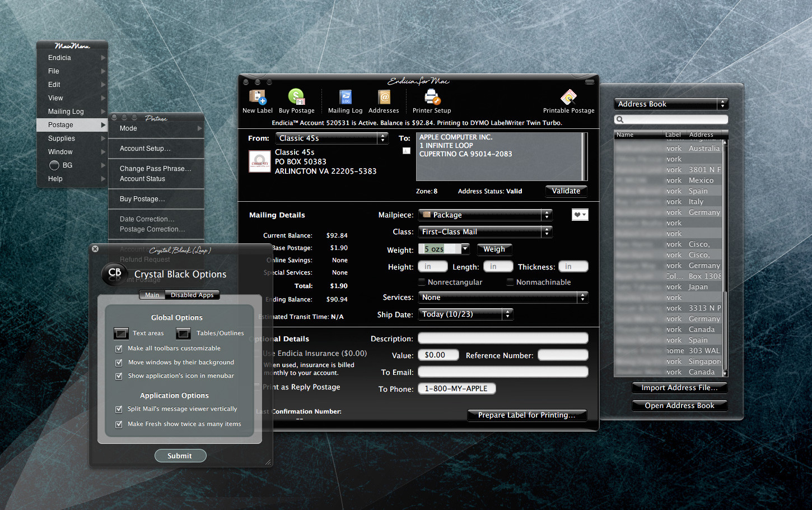
Task: Click the Value field showing $0.00
Action: click(438, 355)
